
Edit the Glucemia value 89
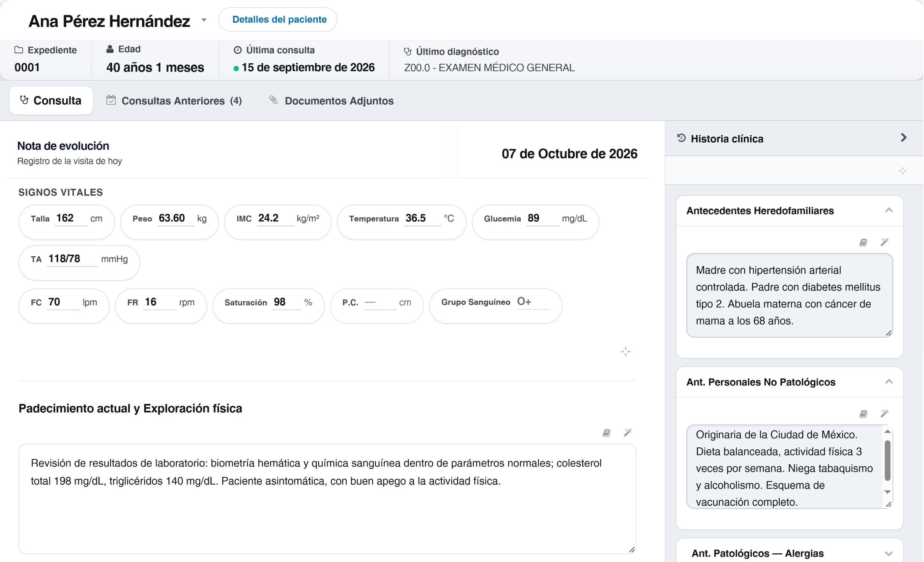point(542,218)
